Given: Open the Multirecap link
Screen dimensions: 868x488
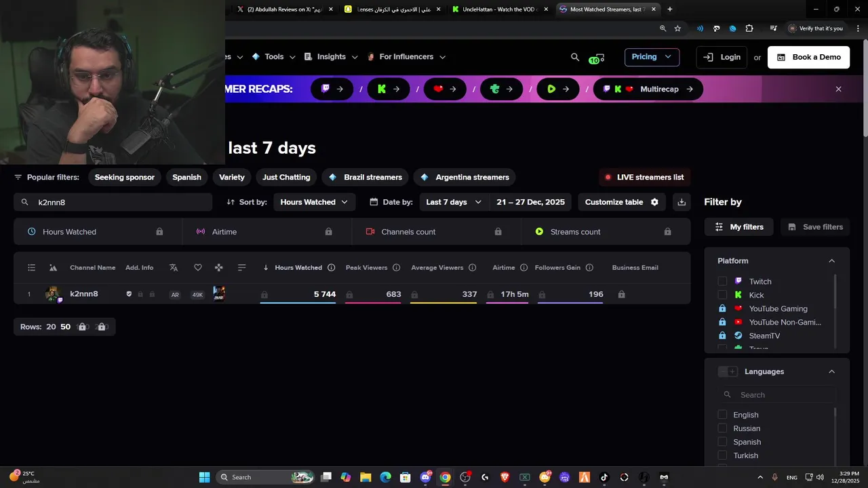Looking at the screenshot, I should coord(648,89).
